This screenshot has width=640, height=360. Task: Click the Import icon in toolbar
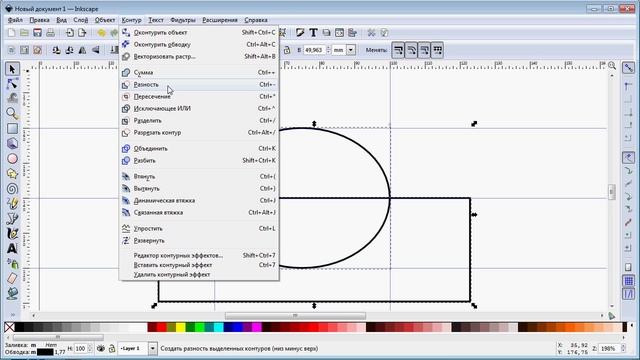click(69, 33)
